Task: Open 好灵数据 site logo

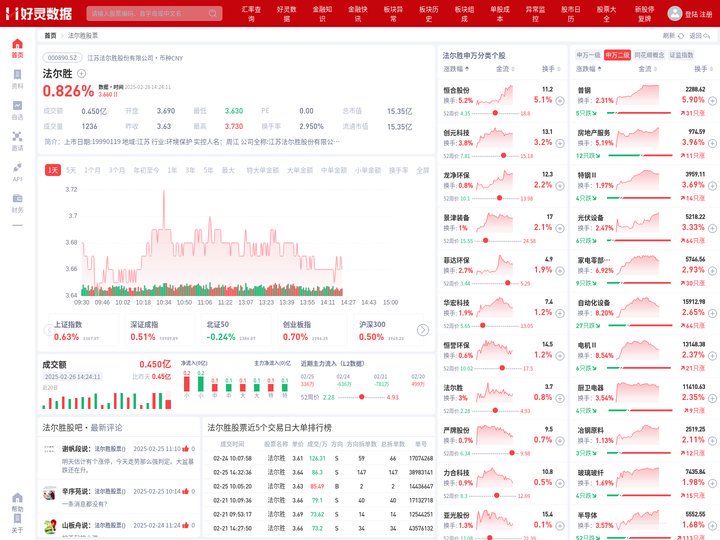Action: (x=39, y=13)
